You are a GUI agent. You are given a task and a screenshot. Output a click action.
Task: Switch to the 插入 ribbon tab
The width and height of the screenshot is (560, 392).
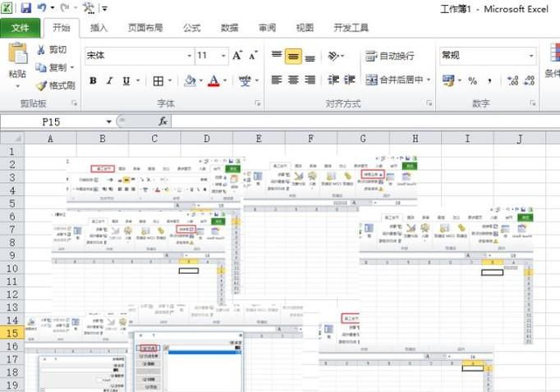(99, 28)
